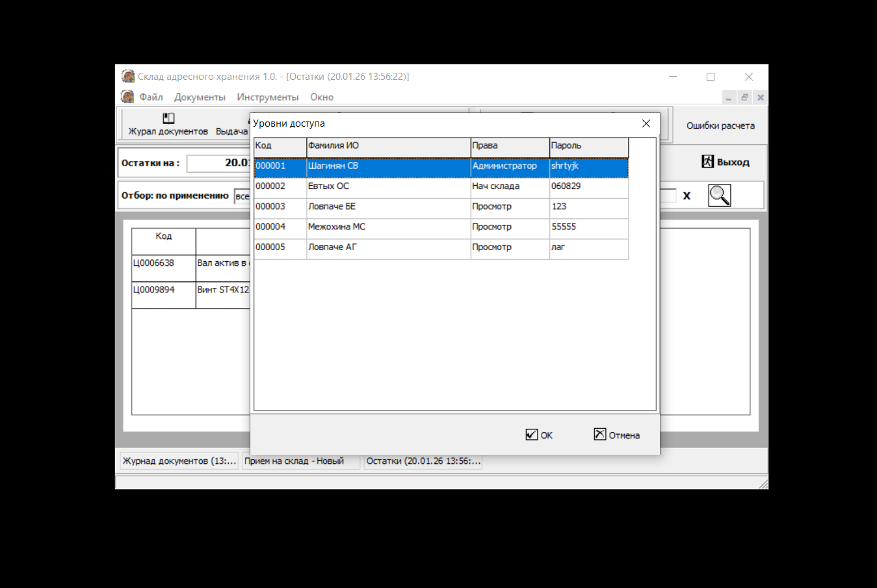877x588 pixels.
Task: Close the inner MDI child window
Action: (761, 97)
